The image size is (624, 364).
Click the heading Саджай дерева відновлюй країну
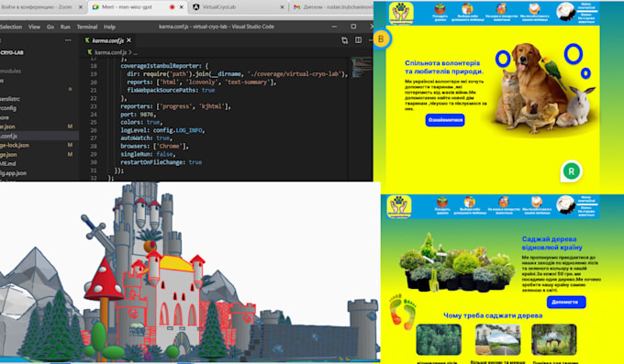[x=552, y=243]
